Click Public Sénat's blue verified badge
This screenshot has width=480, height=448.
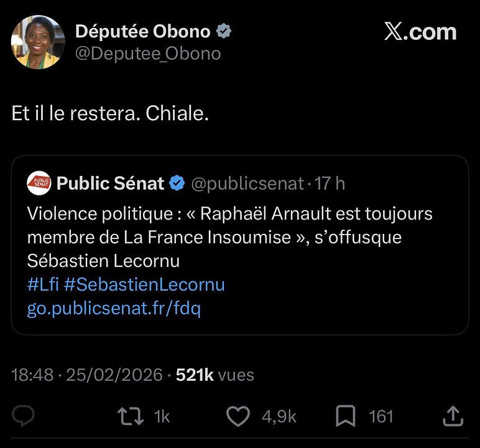[177, 184]
